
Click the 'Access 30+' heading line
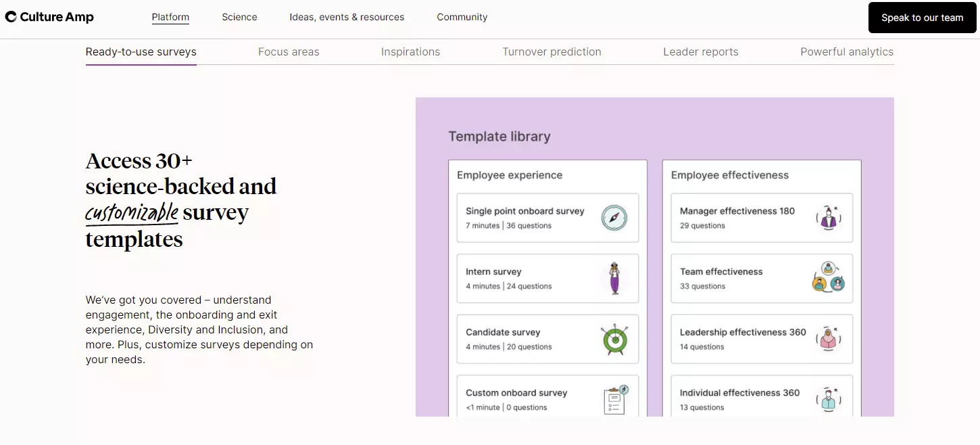point(139,161)
